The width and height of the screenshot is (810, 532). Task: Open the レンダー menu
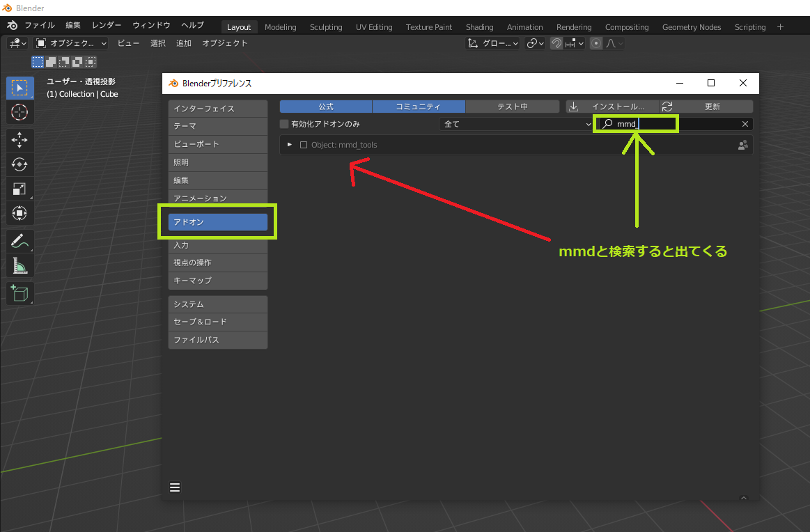pyautogui.click(x=107, y=25)
